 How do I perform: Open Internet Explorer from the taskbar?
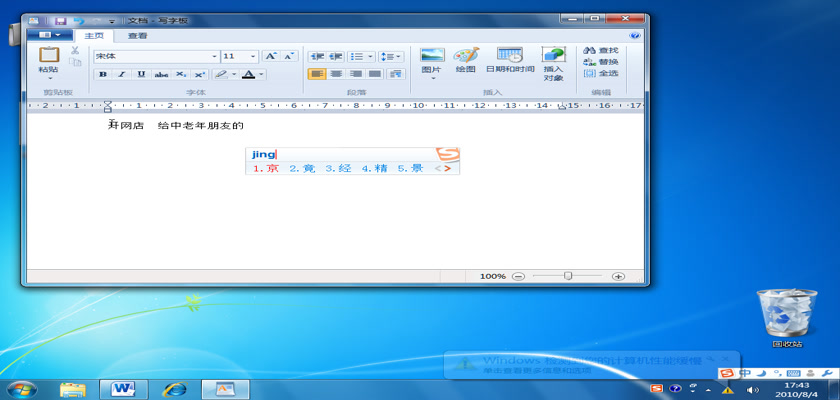(x=176, y=388)
